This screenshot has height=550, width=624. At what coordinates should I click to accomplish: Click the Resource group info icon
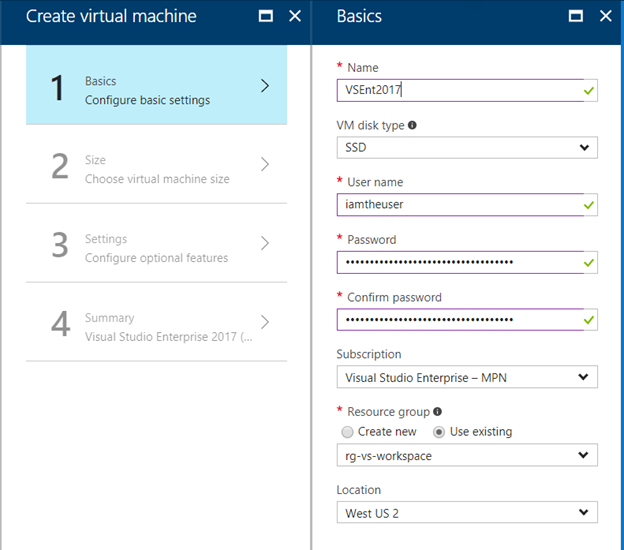tap(437, 411)
